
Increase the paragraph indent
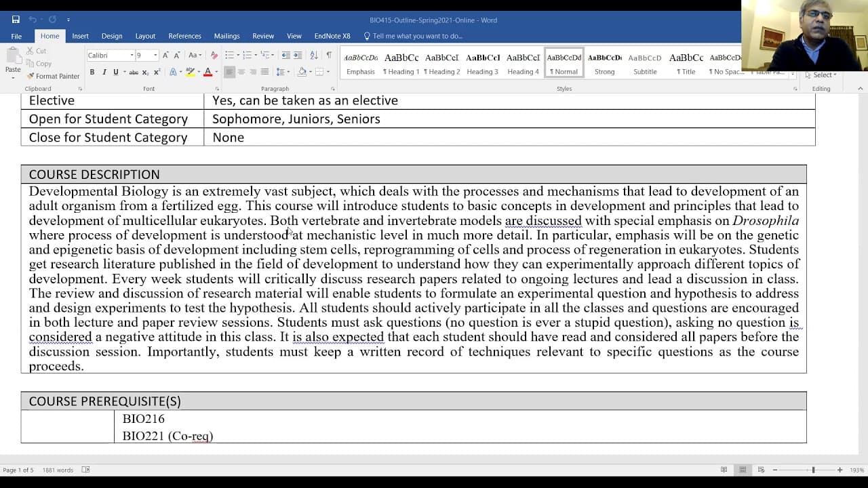pos(298,55)
